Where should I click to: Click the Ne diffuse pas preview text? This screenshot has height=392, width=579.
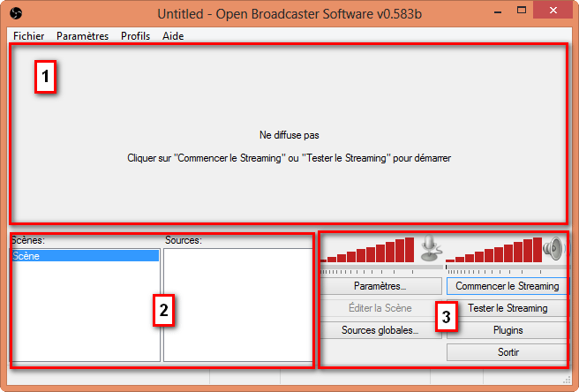click(x=289, y=135)
